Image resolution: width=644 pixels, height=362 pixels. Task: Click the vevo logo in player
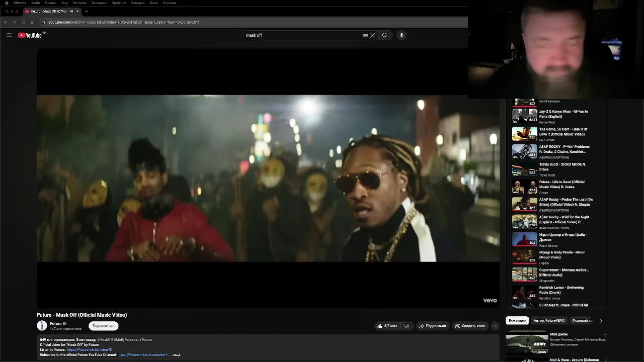(x=490, y=301)
